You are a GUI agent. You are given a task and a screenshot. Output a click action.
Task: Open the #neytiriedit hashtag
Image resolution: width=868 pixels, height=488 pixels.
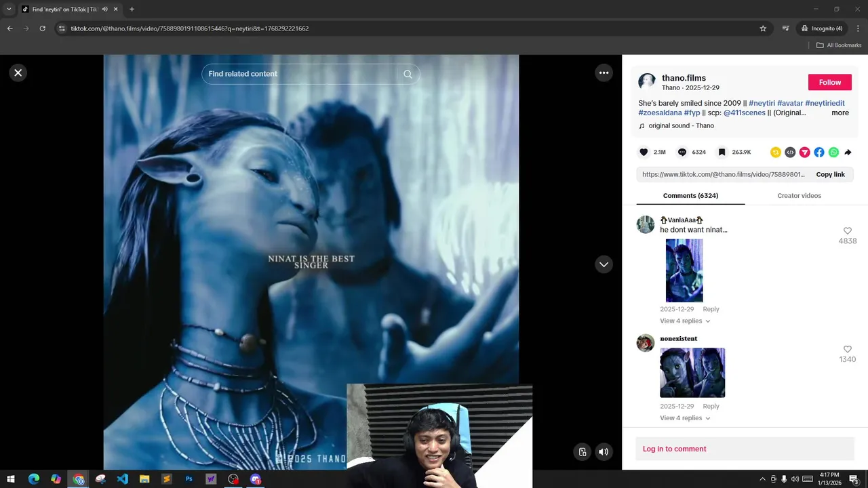click(825, 103)
